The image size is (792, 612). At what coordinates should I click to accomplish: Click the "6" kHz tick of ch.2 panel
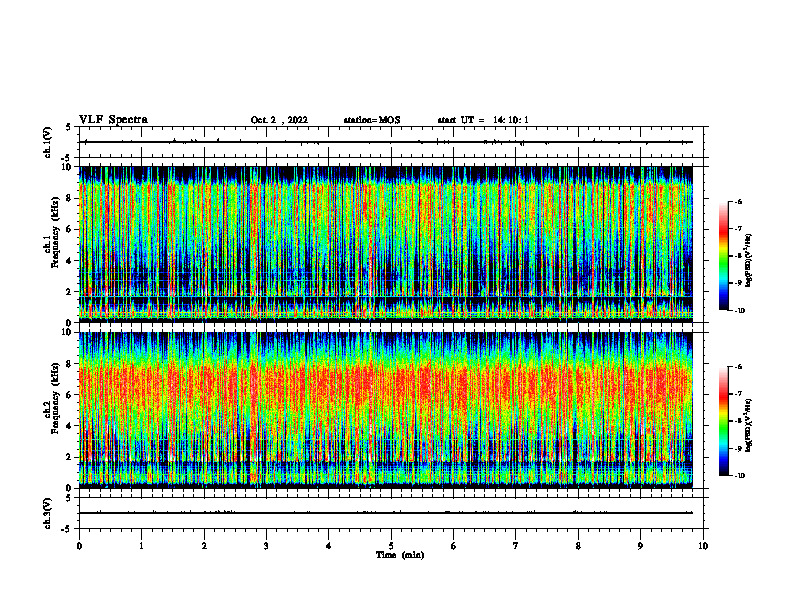(70, 395)
